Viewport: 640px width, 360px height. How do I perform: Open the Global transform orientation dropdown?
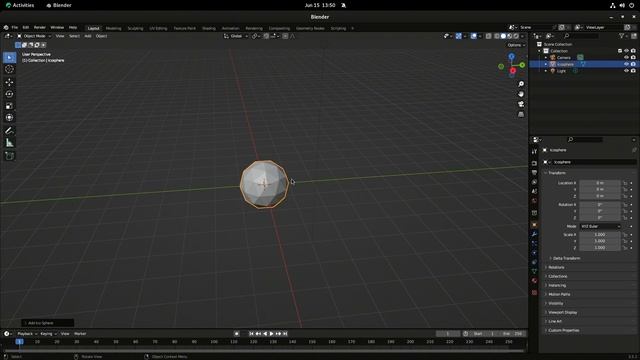tap(236, 36)
